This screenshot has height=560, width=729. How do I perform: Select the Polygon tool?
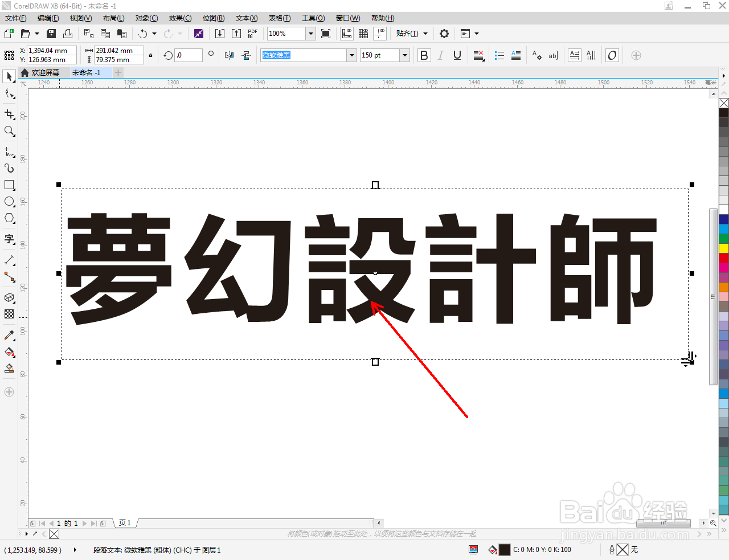click(x=9, y=218)
